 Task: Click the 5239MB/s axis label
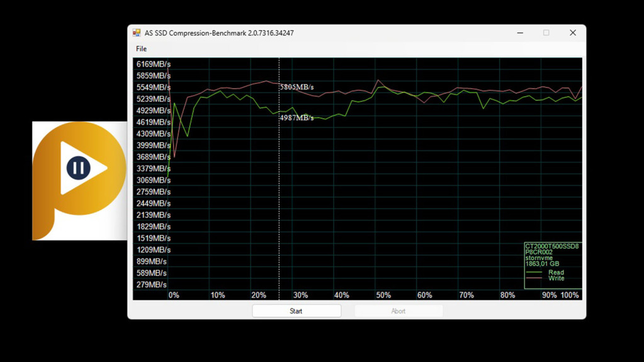point(153,99)
